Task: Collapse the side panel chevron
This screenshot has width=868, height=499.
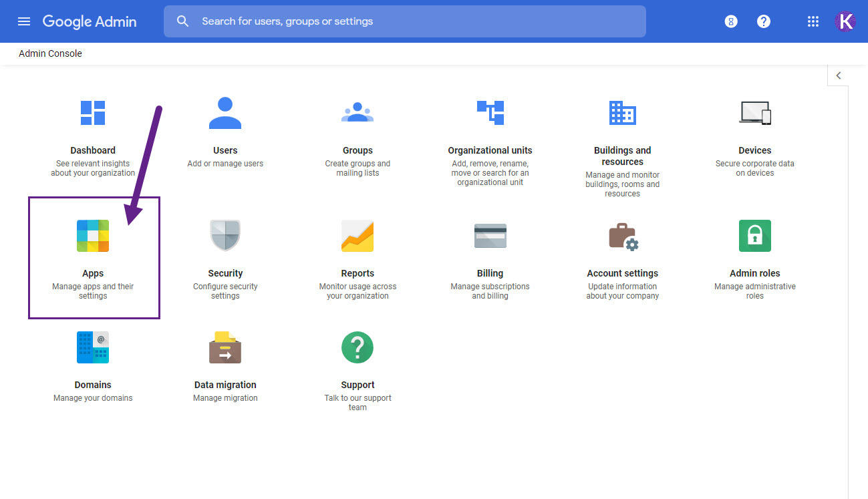Action: coord(839,75)
